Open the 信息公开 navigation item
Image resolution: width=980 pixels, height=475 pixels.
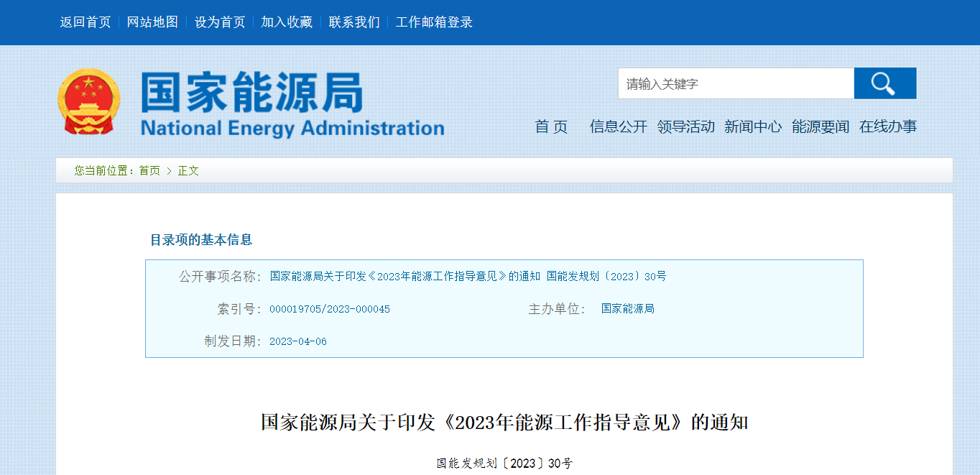click(619, 127)
